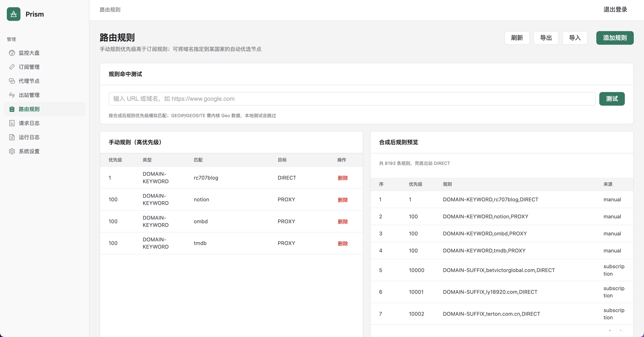Click DOMAIN-SUFFIX,ly18920.com,DIRECT rule
The width and height of the screenshot is (644, 337).
[490, 292]
